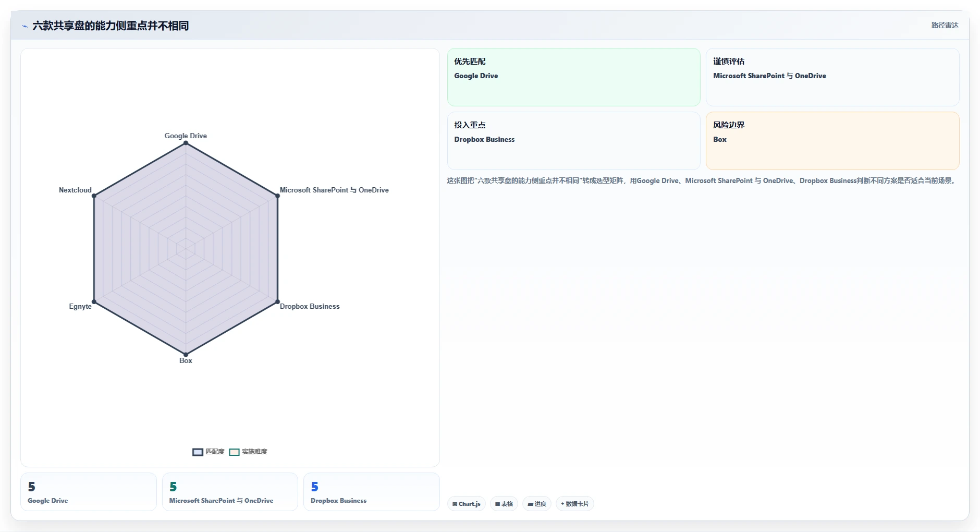Click the Microsoft SharePoint radar vertex point
This screenshot has width=980, height=532.
click(277, 196)
